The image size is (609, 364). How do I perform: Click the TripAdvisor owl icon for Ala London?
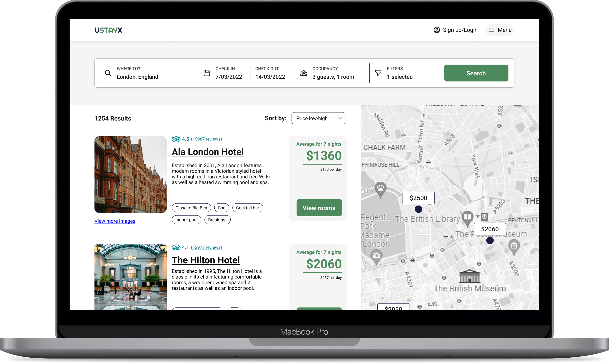coord(176,139)
